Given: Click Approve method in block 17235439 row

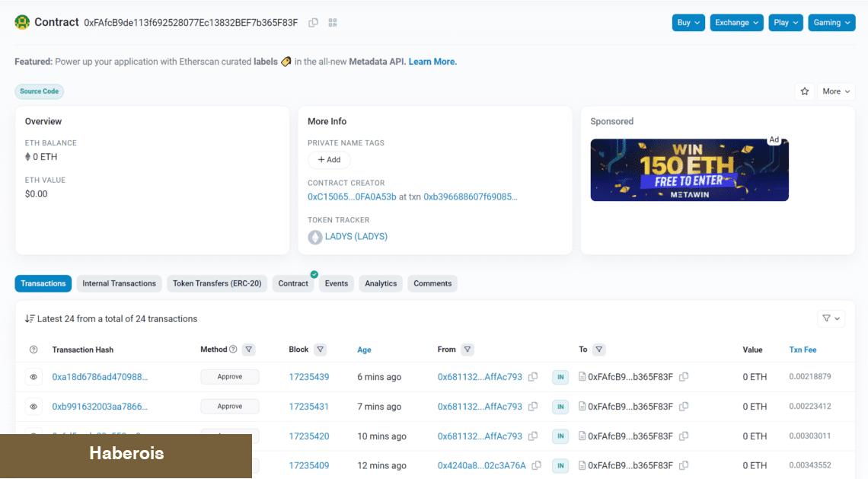Looking at the screenshot, I should tap(230, 376).
